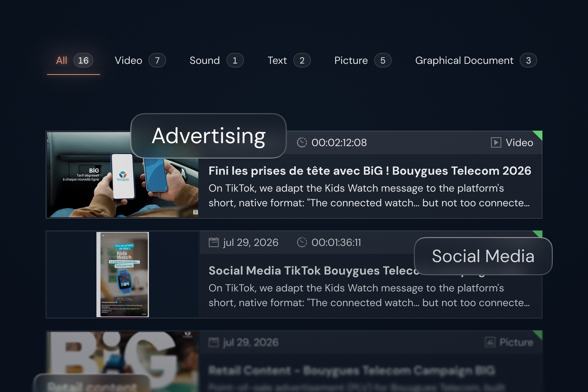Click clock icon beside 00:02:12:08 duration
This screenshot has width=588, height=392.
click(x=302, y=142)
